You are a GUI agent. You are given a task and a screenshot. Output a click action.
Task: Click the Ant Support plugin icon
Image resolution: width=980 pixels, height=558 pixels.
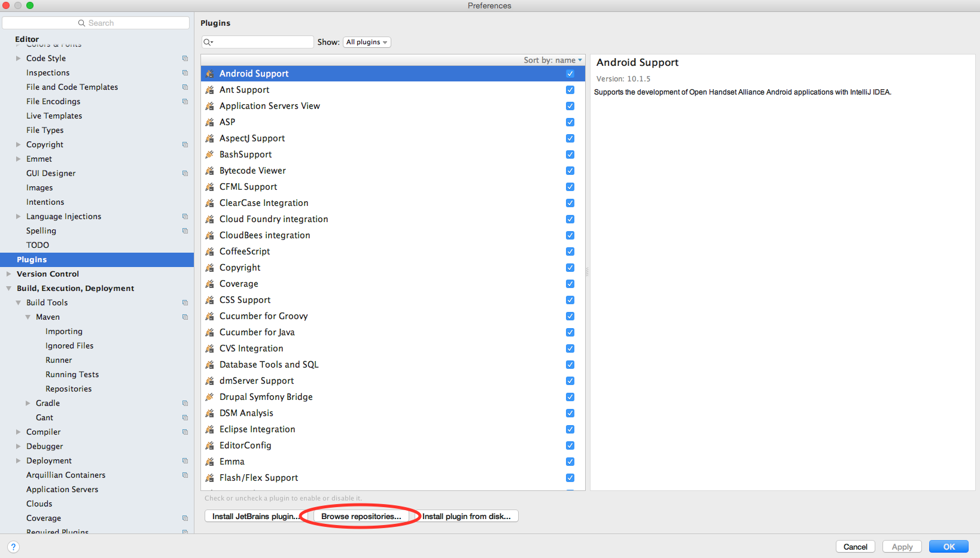pyautogui.click(x=209, y=90)
